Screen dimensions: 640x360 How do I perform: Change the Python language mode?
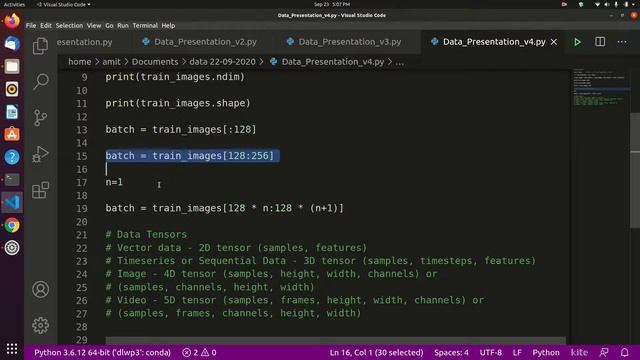point(546,352)
